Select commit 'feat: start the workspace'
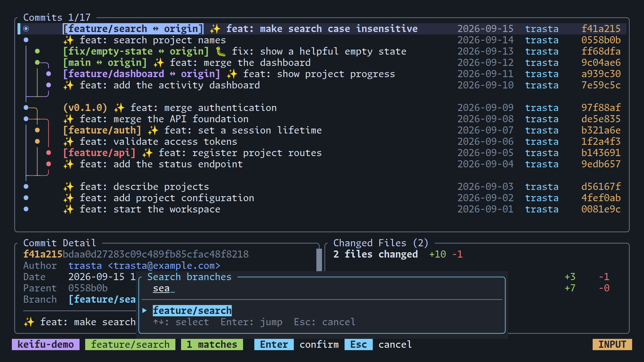 pyautogui.click(x=322, y=209)
